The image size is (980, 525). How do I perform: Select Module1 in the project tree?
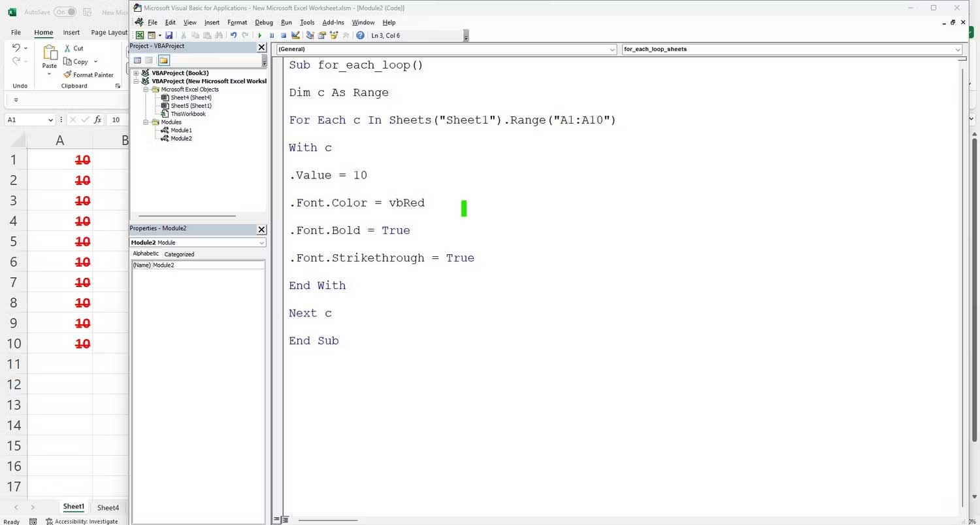pyautogui.click(x=181, y=130)
